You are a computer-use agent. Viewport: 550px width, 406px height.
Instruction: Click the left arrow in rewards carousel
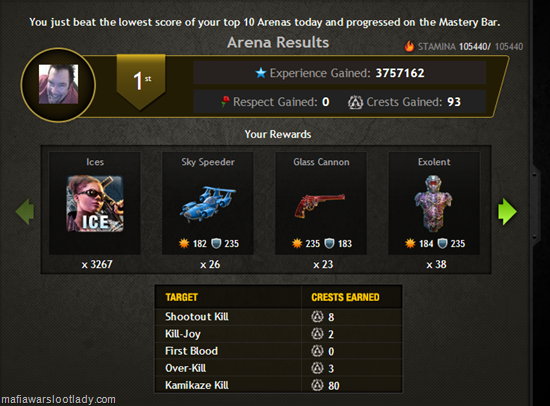tap(25, 212)
